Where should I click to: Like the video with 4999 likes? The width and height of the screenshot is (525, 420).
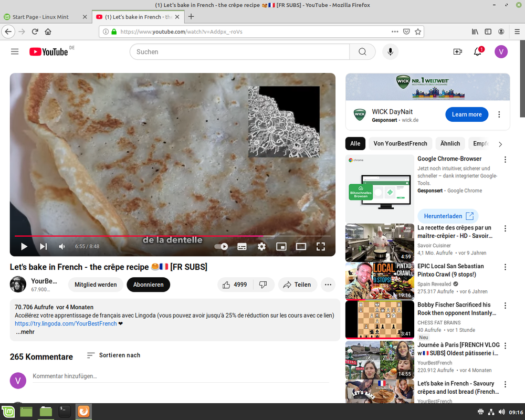(235, 285)
